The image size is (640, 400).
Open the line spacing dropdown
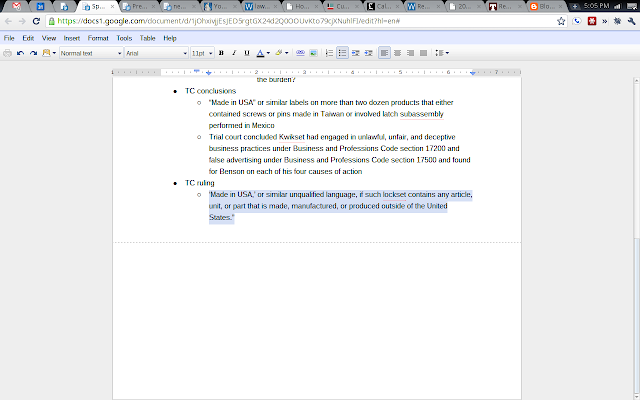(442, 53)
